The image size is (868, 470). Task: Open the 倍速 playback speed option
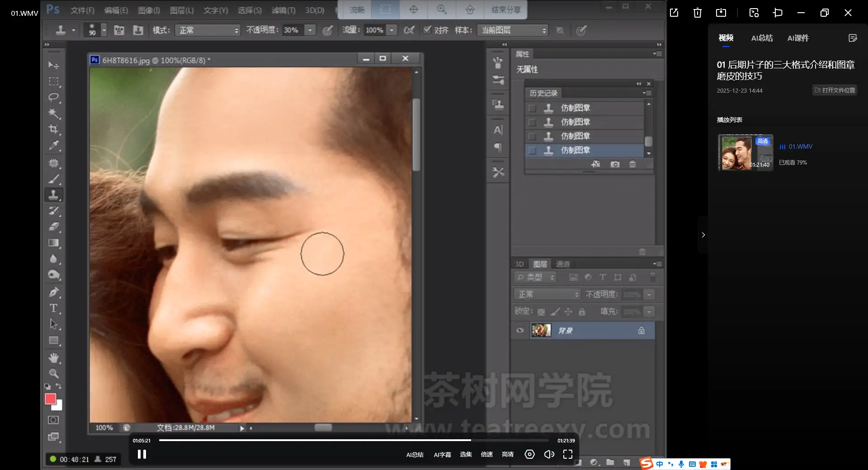(x=487, y=454)
